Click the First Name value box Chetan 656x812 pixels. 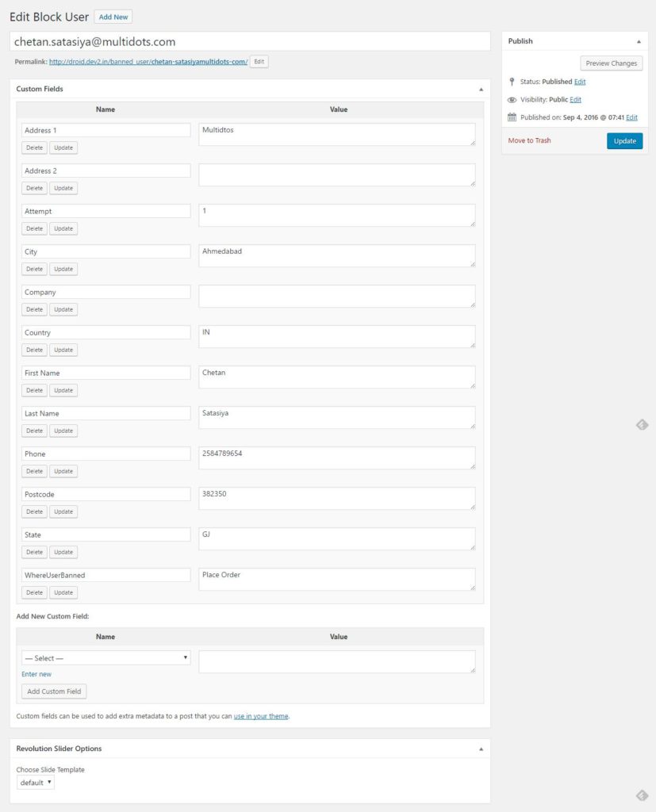click(337, 377)
